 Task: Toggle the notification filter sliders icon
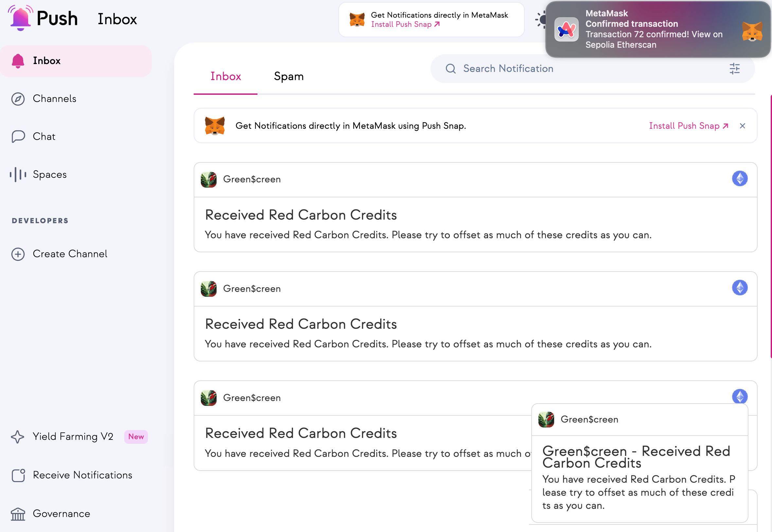click(x=734, y=69)
